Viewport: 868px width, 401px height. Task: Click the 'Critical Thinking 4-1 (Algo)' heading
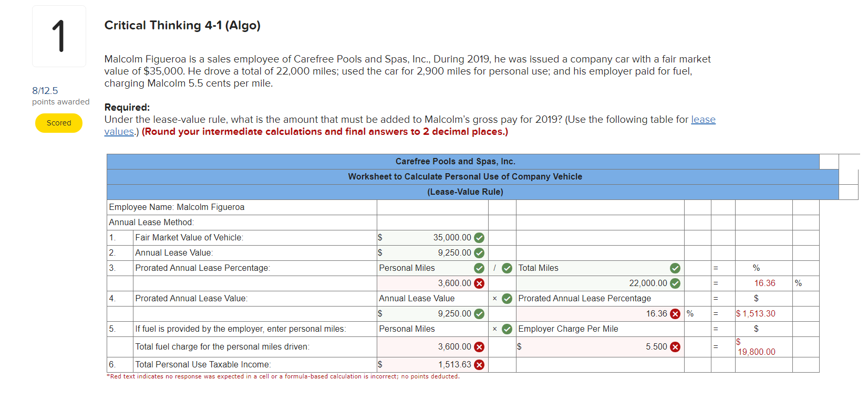[182, 25]
